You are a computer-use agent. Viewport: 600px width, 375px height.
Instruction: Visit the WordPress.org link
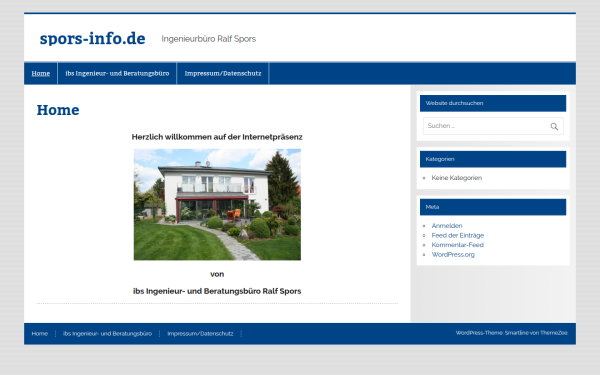453,254
